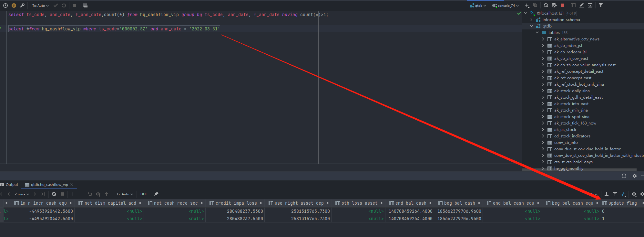Click the red stop button in database toolbar

(x=563, y=5)
